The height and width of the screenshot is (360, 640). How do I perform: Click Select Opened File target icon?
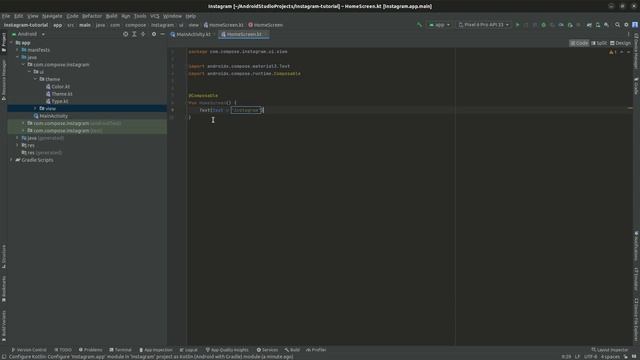coord(125,34)
